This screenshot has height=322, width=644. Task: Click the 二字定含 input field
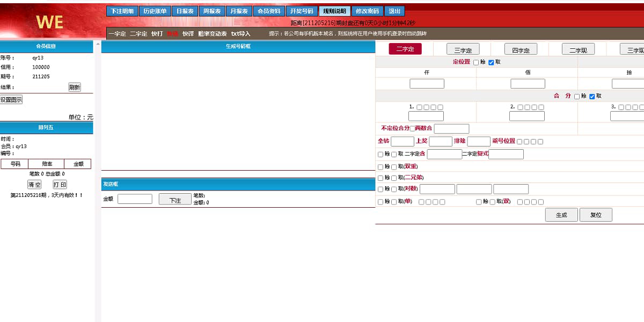(444, 154)
